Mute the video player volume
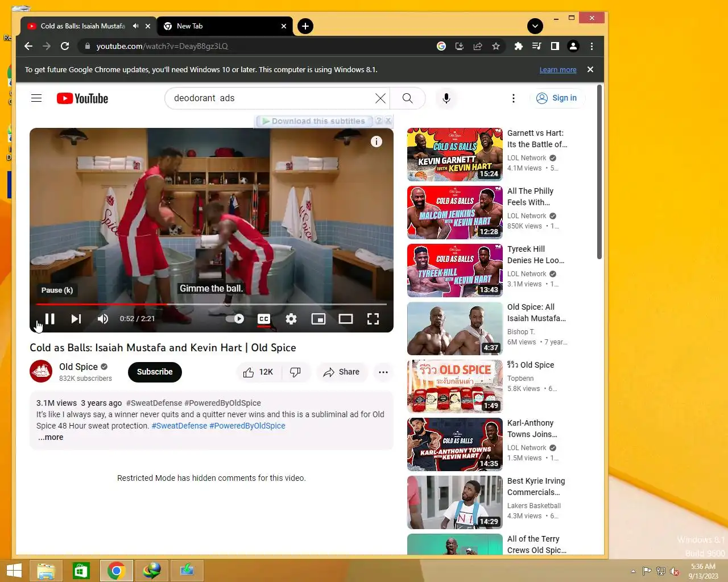 click(103, 319)
